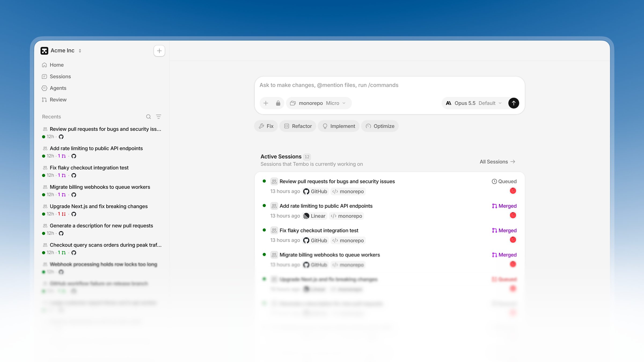Click the Linear tag on rate limiting session
The width and height of the screenshot is (644, 362).
tap(314, 216)
